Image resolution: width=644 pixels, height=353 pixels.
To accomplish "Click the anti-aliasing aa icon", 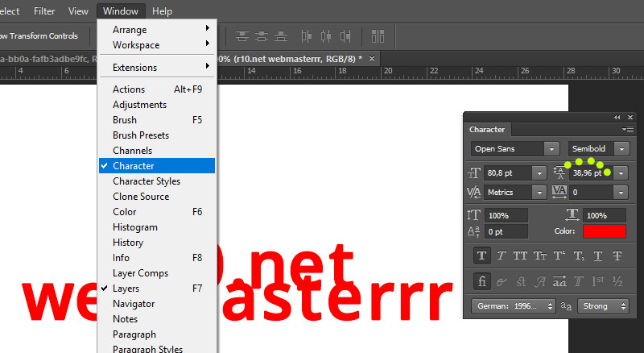I will pos(566,306).
